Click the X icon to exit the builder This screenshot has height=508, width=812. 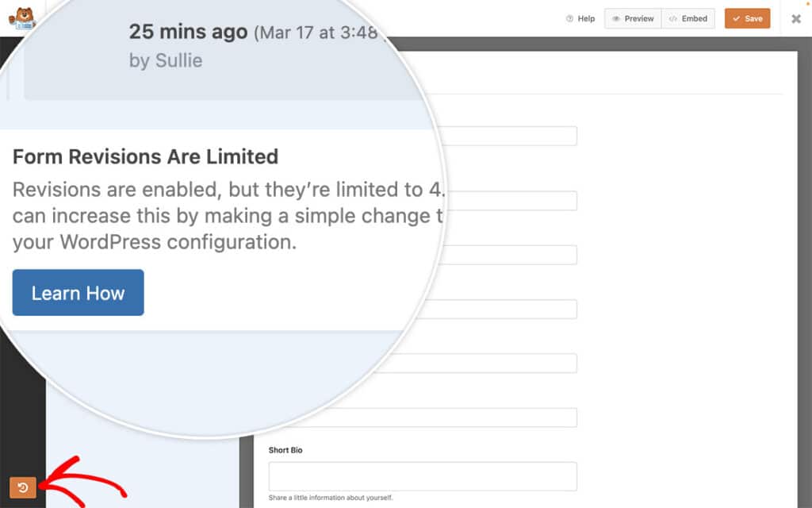[796, 19]
